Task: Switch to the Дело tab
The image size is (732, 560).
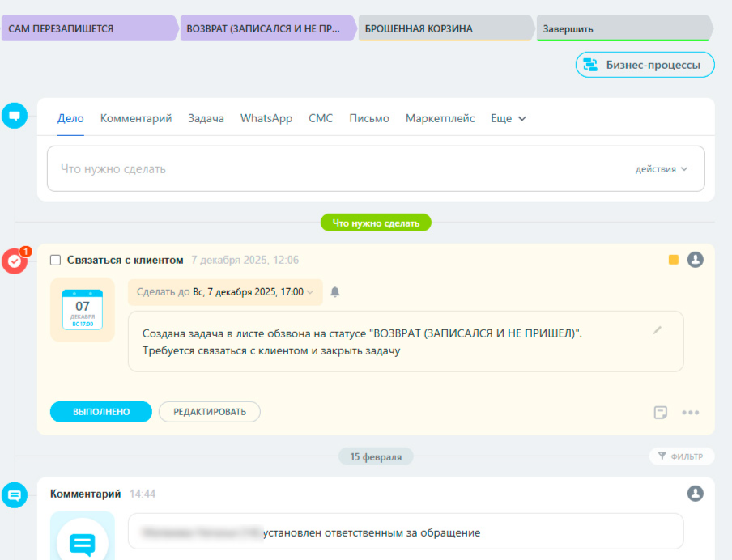Action: 70,118
